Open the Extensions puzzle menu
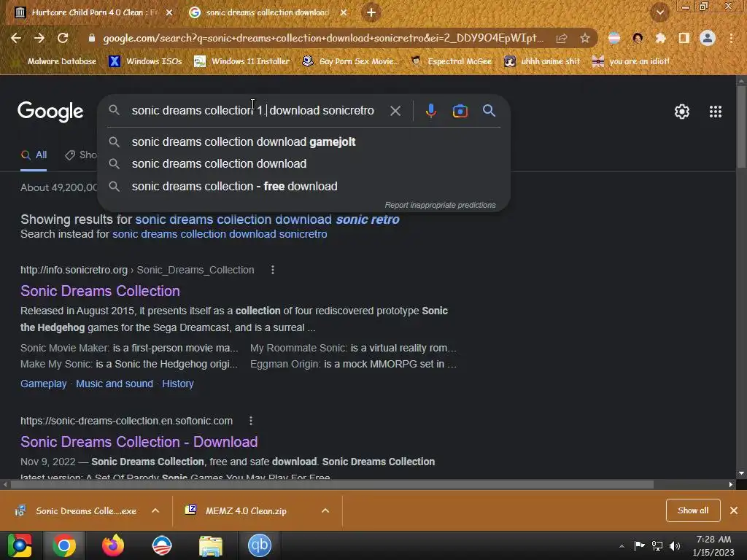747x560 pixels. 660,38
